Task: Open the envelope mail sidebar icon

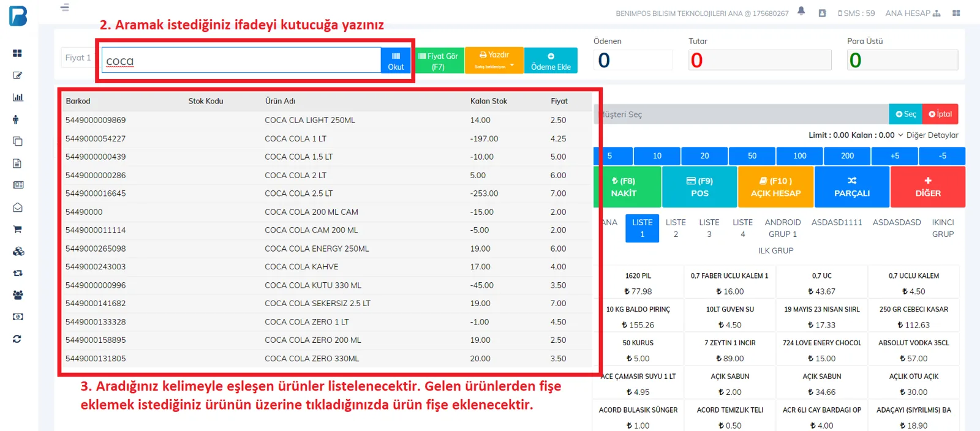Action: click(x=17, y=208)
